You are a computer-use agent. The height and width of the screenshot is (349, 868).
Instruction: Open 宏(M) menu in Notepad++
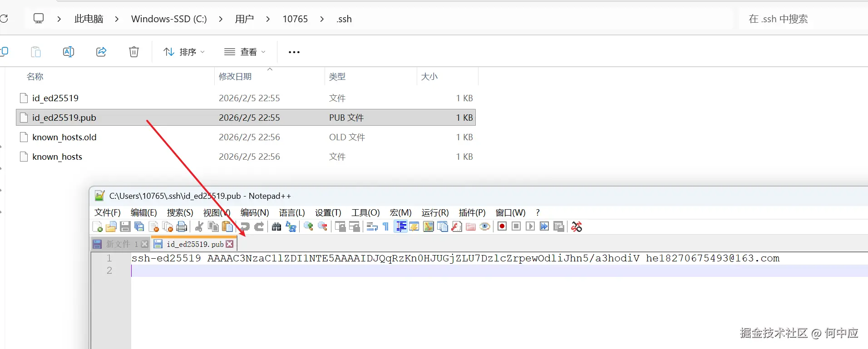pos(401,212)
